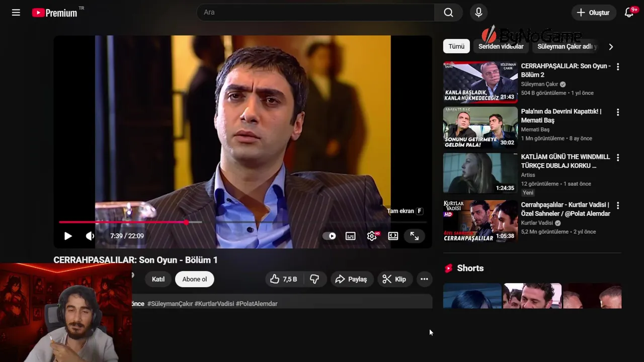Switch to theater mode
644x362 pixels.
[393, 236]
